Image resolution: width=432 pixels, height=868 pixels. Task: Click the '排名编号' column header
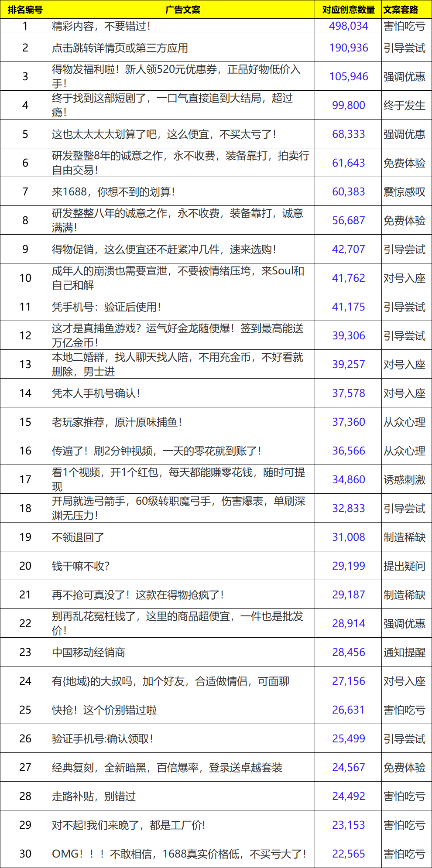click(x=25, y=10)
